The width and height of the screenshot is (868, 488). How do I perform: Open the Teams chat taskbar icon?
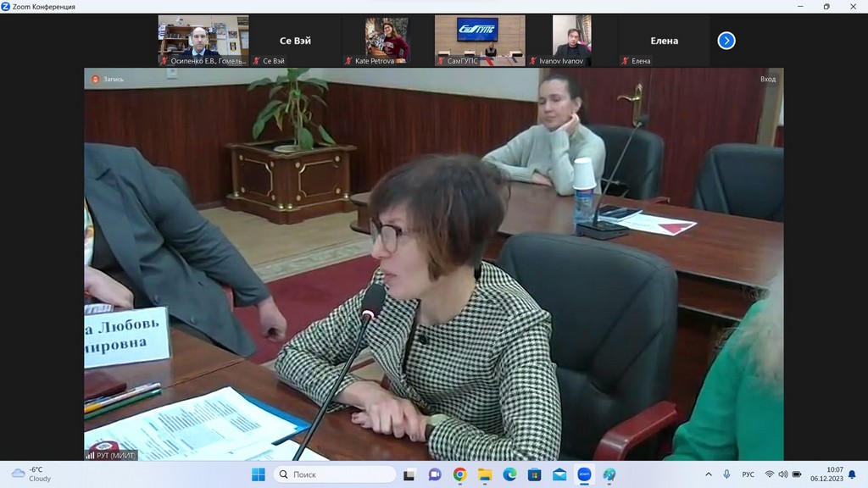click(435, 474)
